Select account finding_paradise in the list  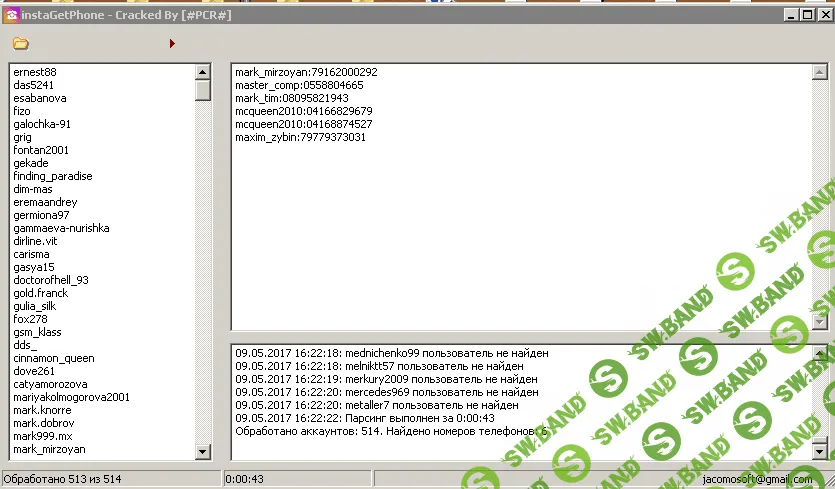[53, 176]
